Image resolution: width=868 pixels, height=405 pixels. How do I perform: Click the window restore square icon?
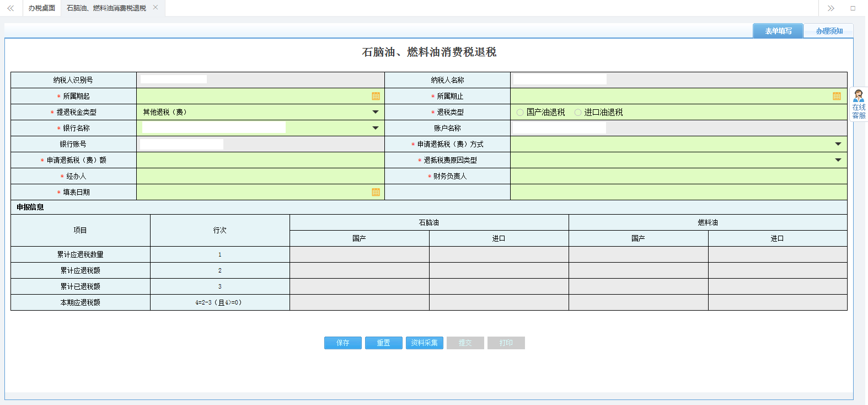coord(853,8)
